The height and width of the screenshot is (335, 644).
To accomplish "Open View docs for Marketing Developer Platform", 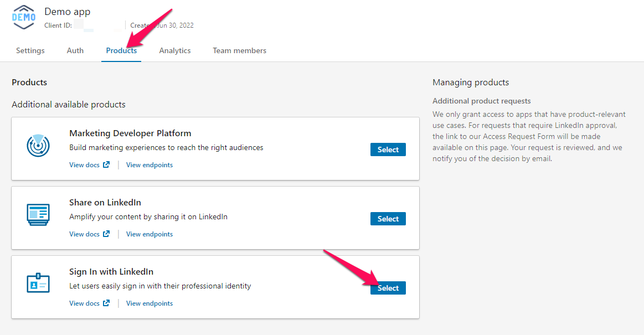I will tap(84, 164).
